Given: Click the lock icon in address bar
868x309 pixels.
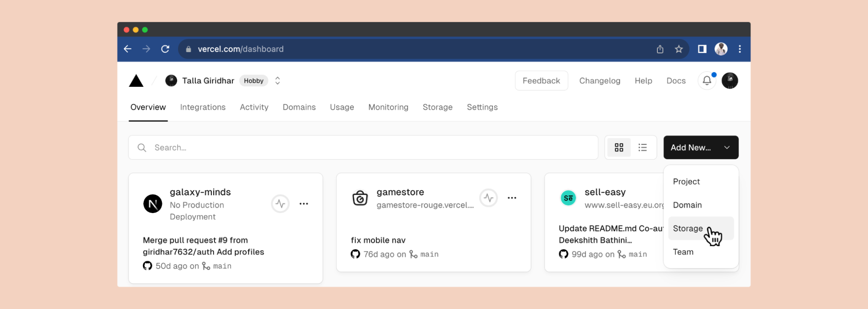Looking at the screenshot, I should click(188, 49).
